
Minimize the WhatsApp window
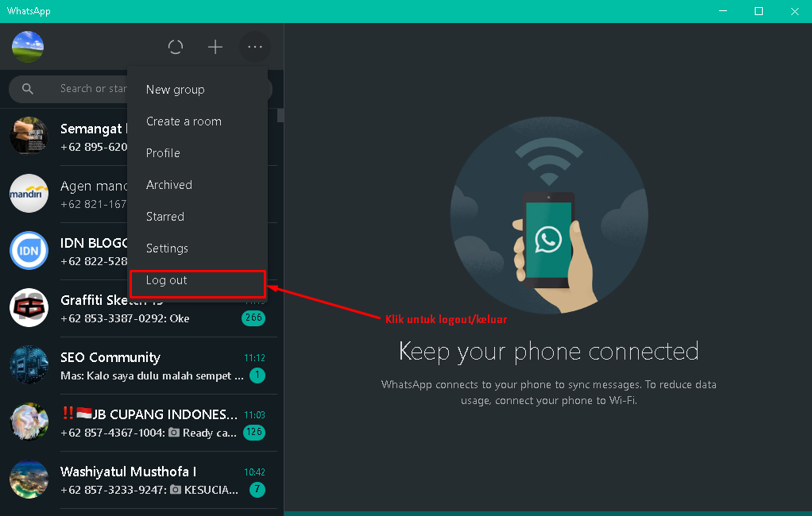click(x=723, y=11)
